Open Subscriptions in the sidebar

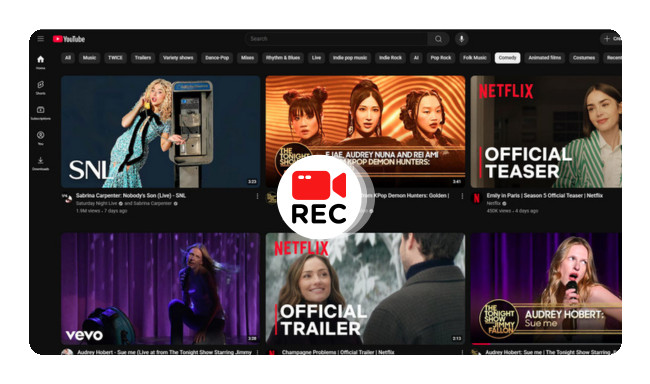pyautogui.click(x=40, y=113)
